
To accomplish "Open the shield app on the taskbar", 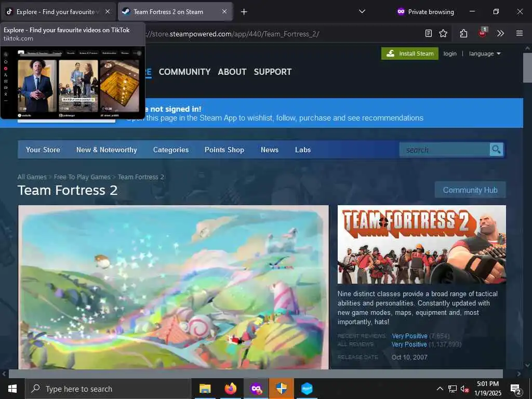I will tap(281, 389).
